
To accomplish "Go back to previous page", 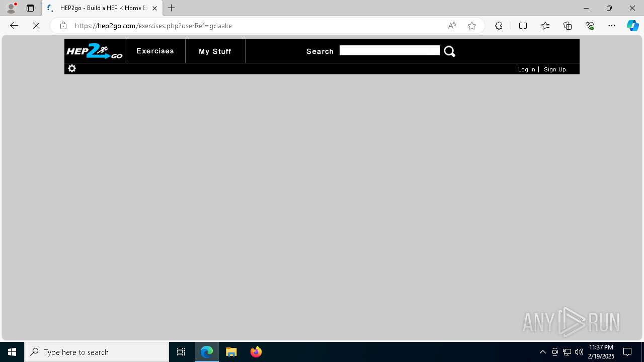I will (14, 26).
